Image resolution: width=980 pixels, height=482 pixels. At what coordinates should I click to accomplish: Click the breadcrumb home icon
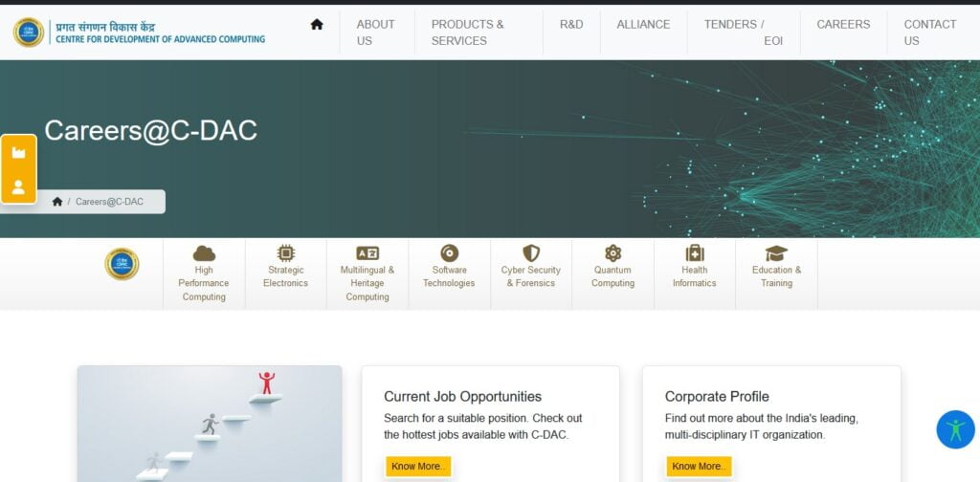click(x=57, y=202)
